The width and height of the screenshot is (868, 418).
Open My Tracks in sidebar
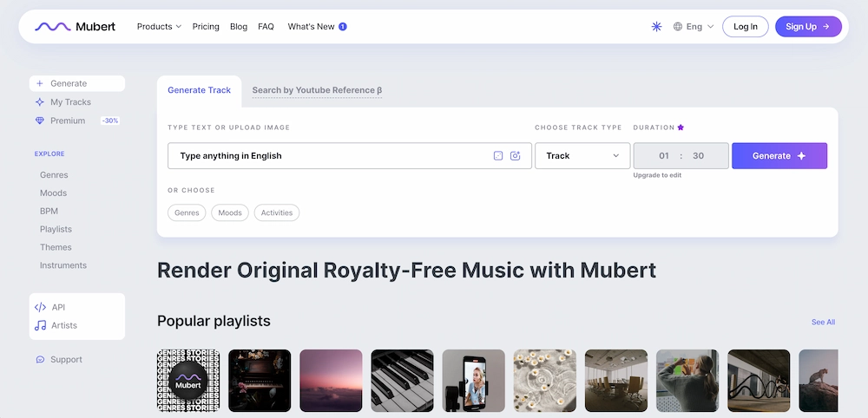(x=70, y=102)
